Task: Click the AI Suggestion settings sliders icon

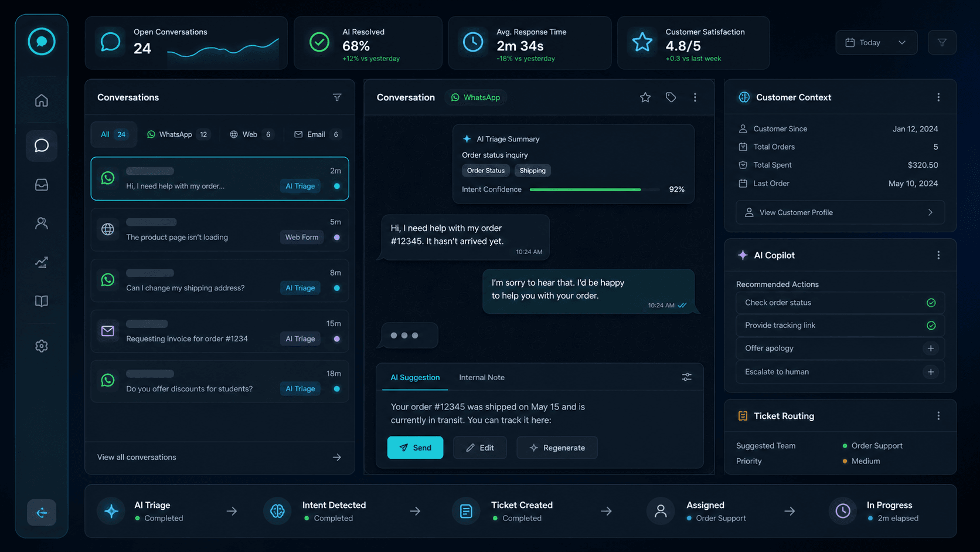Action: click(x=686, y=377)
